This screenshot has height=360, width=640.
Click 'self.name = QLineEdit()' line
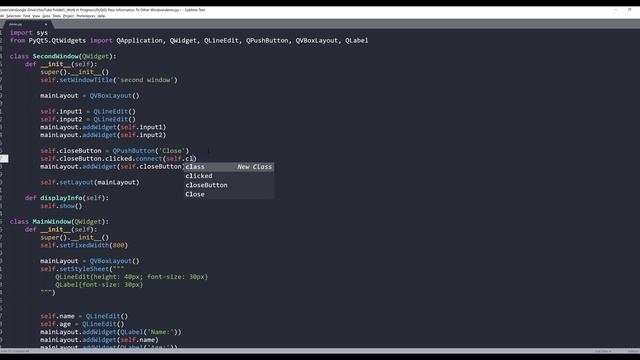84,316
